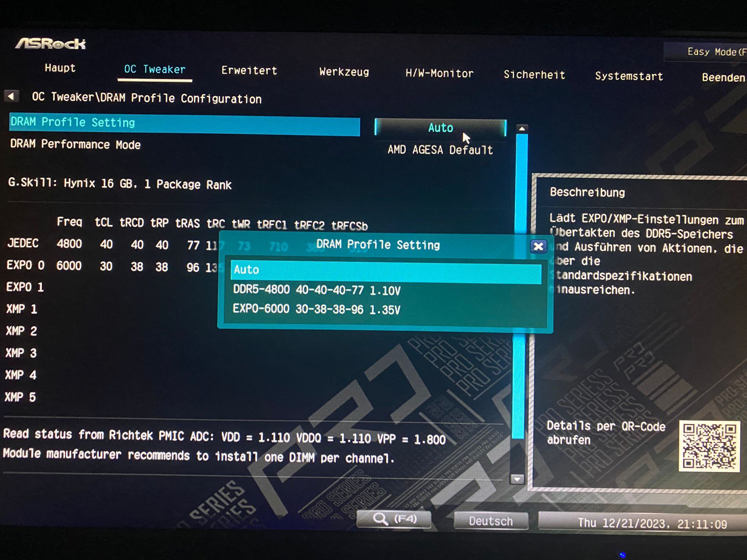This screenshot has height=560, width=747.
Task: Choose DDR5-4800 40-40-40-77 1.10V profile
Action: click(x=317, y=290)
